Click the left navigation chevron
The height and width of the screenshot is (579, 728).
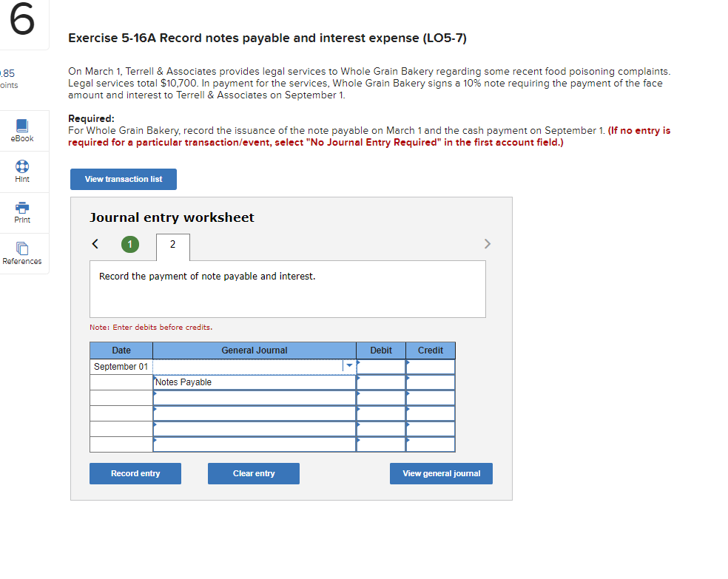click(x=95, y=243)
